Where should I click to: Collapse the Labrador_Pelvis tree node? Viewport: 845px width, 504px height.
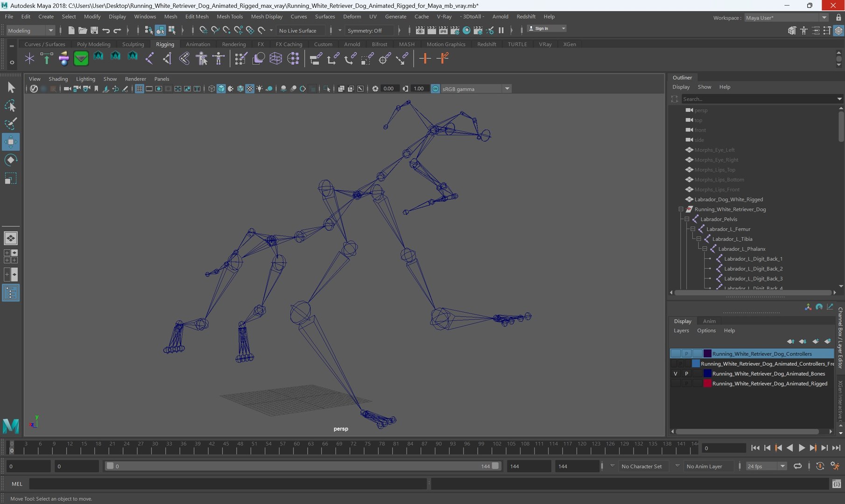pyautogui.click(x=687, y=219)
